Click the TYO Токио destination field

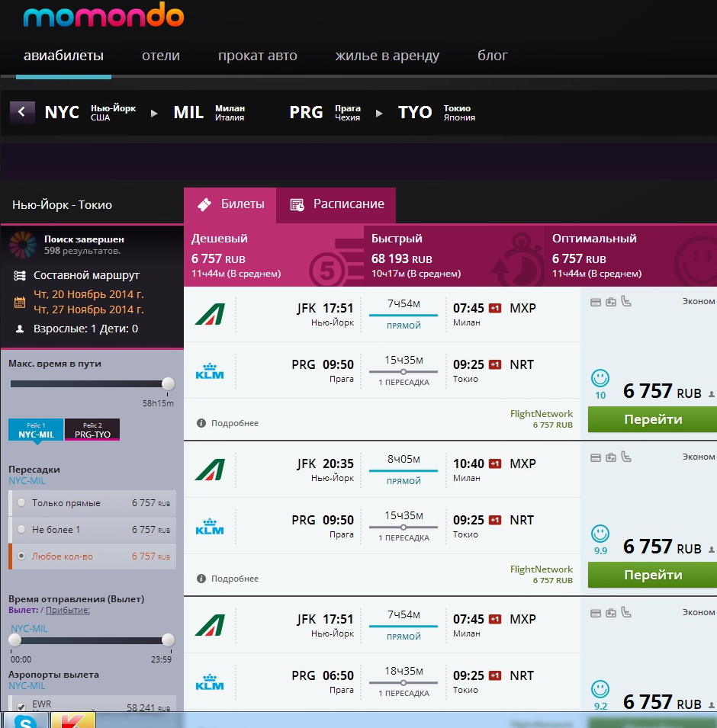pos(436,112)
